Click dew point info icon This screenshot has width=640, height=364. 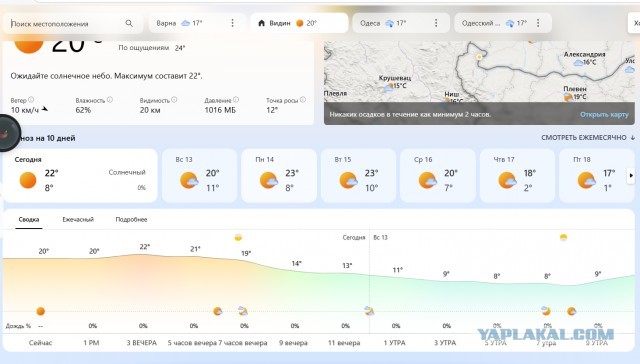pos(303,100)
